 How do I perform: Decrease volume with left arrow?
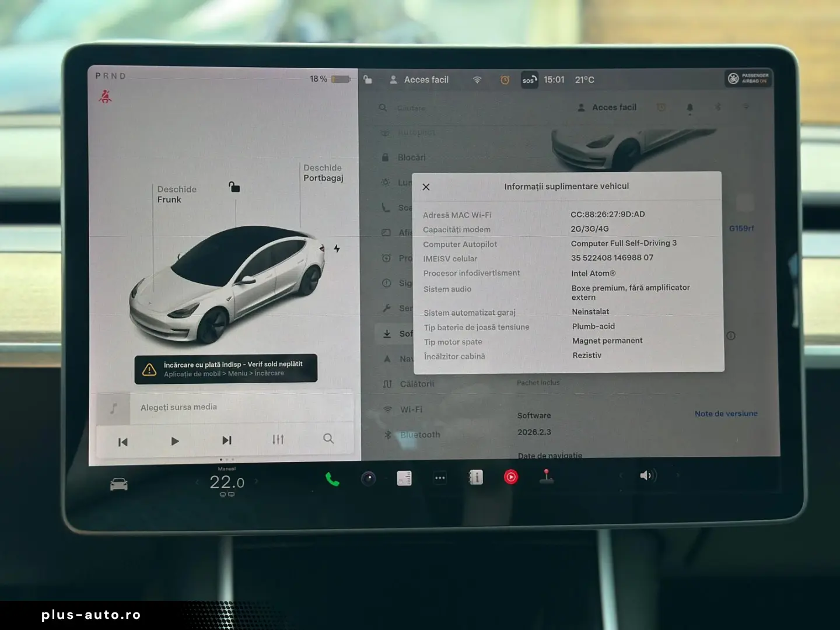621,475
